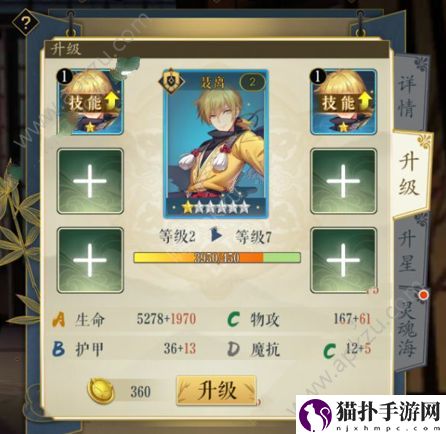
Task: Tap the gold coin icon
Action: pos(101,391)
